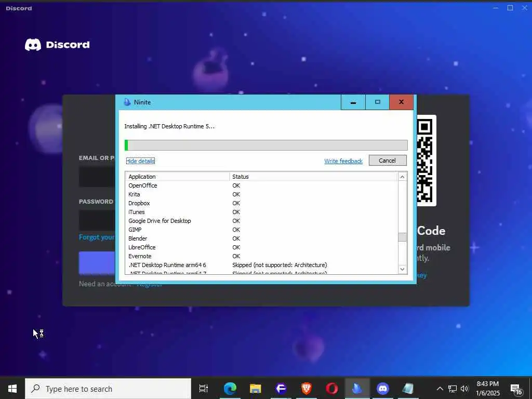This screenshot has height=399, width=532.
Task: Click the Discord QR code image
Action: (426, 160)
